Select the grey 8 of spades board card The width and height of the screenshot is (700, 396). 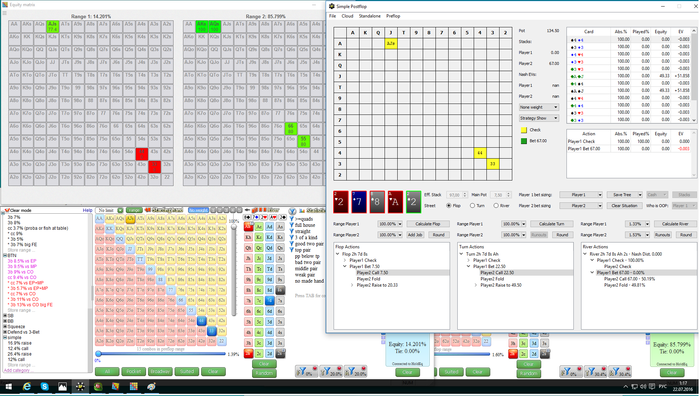377,202
